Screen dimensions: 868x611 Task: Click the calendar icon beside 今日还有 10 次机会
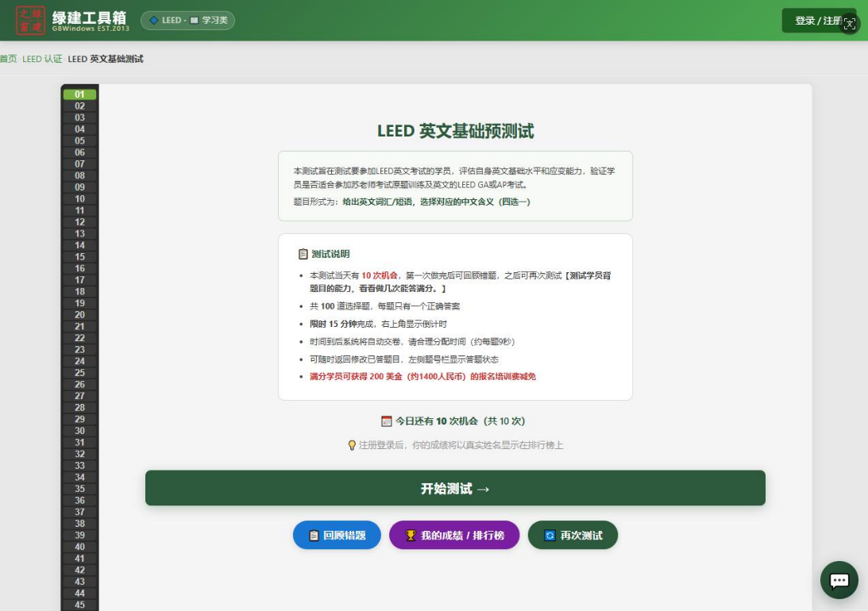pos(387,421)
